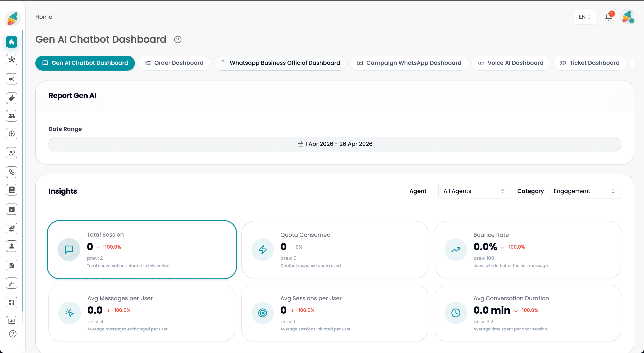Open the bar chart analytics icon in sidebar
The width and height of the screenshot is (644, 353).
pos(12,321)
